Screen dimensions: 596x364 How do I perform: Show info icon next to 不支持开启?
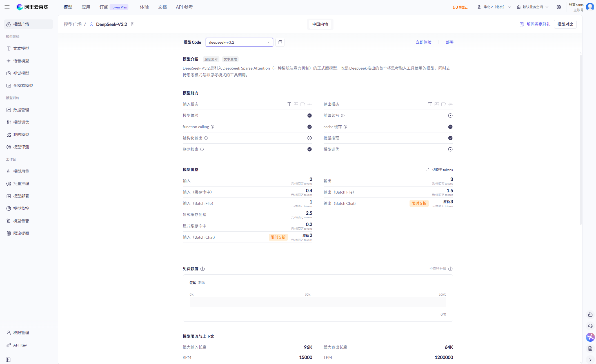point(450,269)
